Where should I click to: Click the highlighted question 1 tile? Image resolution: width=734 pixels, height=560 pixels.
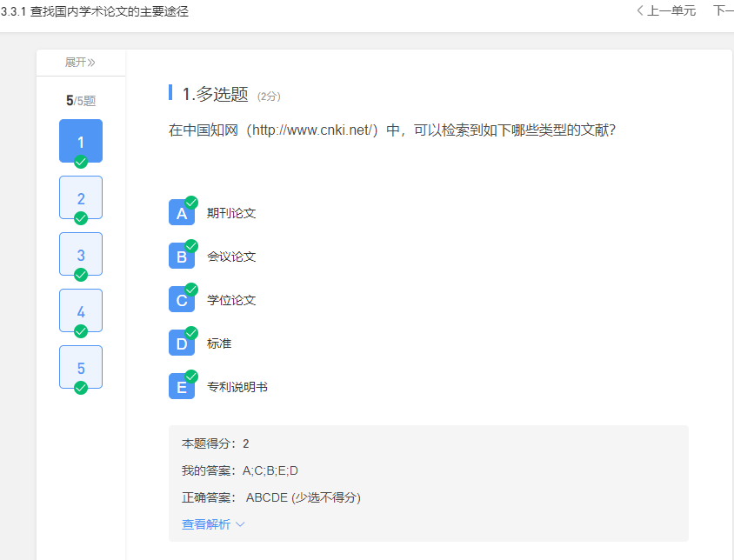[x=81, y=141]
